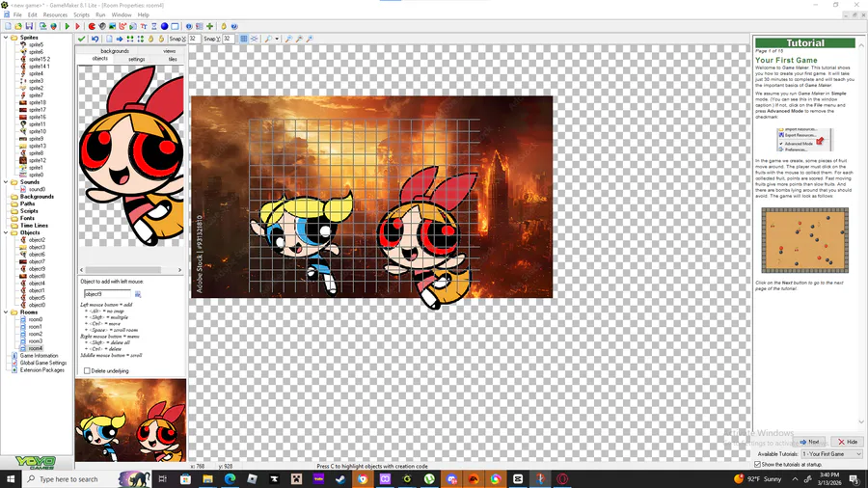Toggle the isometric grid

(x=254, y=39)
